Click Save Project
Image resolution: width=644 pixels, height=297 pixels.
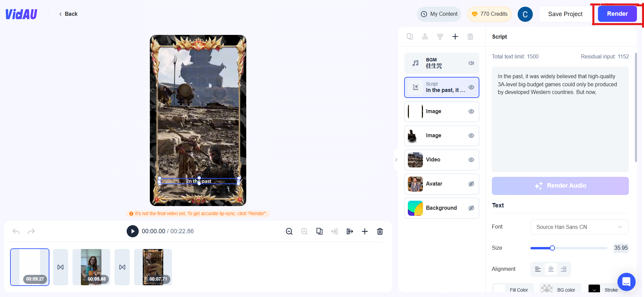coord(565,14)
